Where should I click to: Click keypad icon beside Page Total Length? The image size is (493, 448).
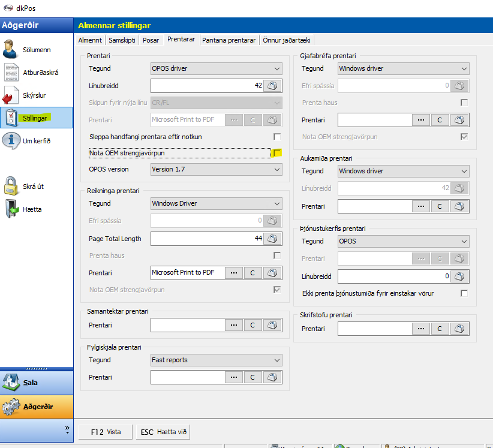click(x=273, y=239)
